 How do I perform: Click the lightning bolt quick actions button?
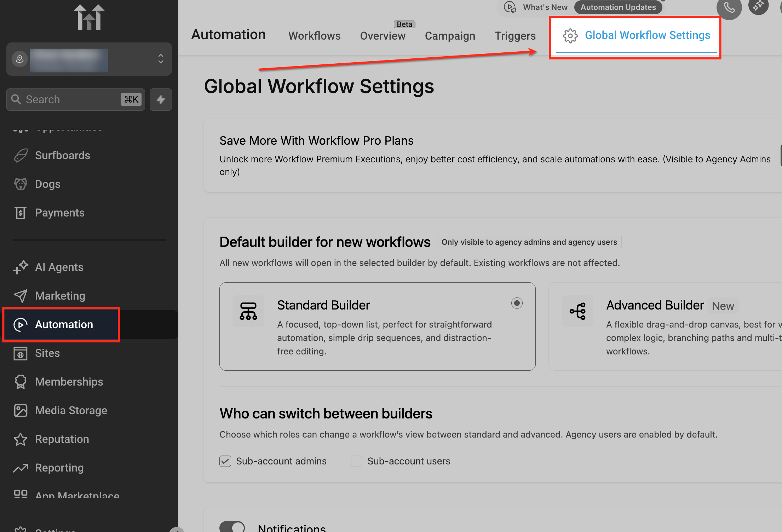coord(161,99)
